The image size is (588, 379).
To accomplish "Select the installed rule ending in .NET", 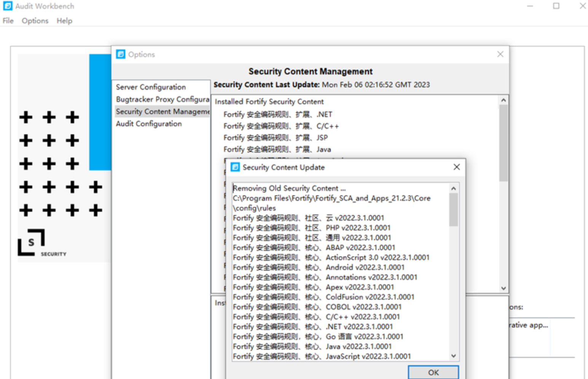I will [278, 114].
